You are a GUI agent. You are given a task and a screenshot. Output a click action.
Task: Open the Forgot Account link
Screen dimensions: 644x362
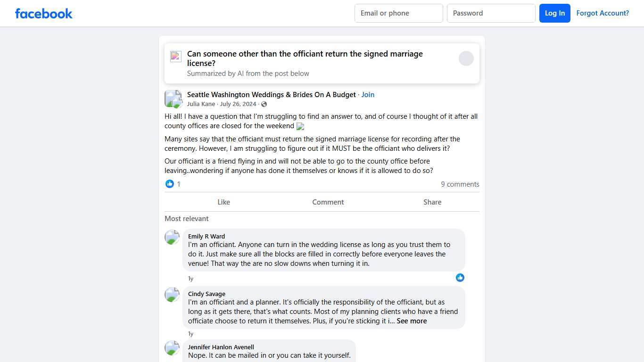(x=602, y=13)
